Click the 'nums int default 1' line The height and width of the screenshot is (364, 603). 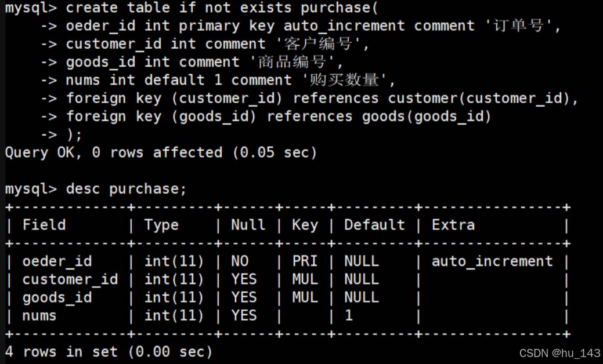[x=218, y=80]
